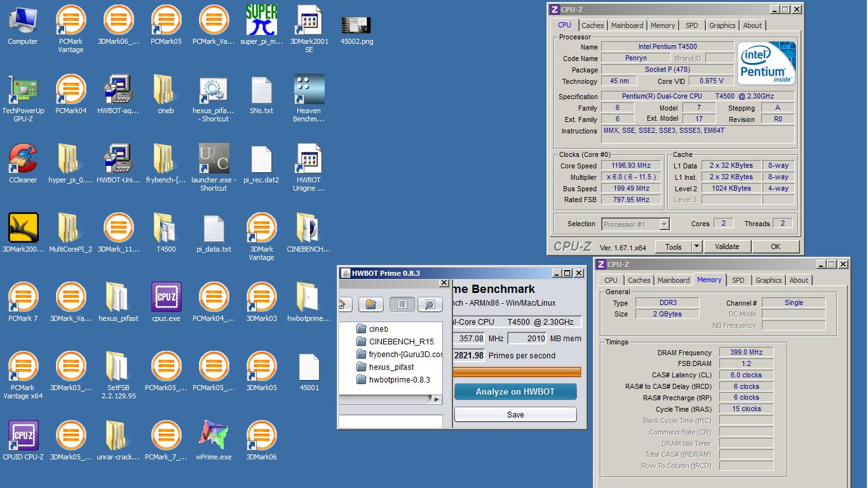Open the 3DMark200... desktop icon
The height and width of the screenshot is (488, 868).
[23, 233]
